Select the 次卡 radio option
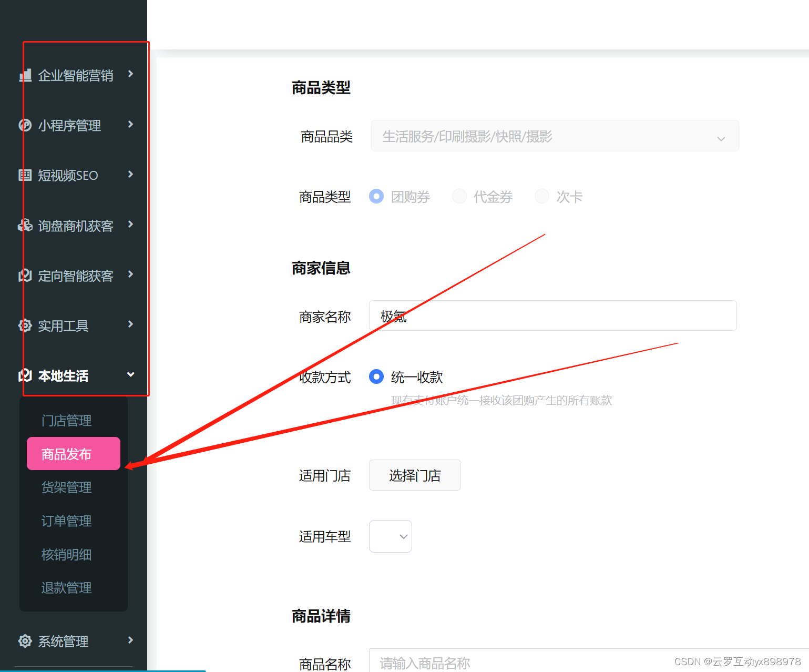This screenshot has width=809, height=672. coord(541,196)
